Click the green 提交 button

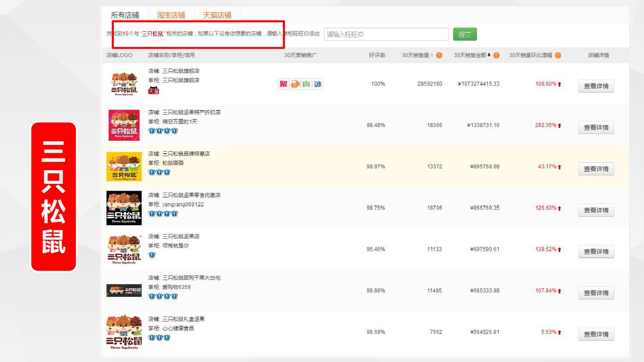[465, 34]
